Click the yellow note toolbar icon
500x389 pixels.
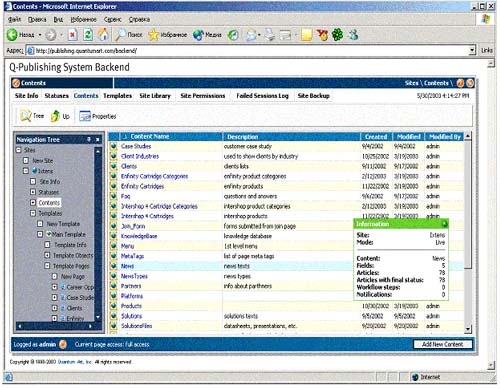tap(306, 35)
